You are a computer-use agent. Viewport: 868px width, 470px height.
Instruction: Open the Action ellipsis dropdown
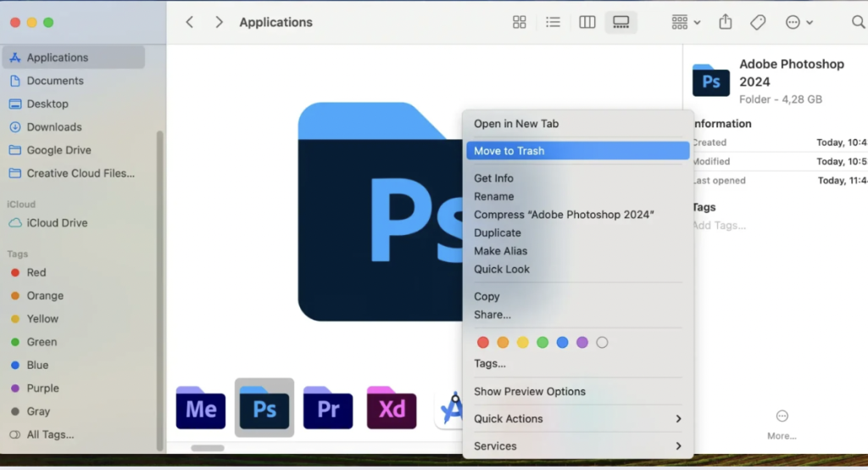pos(798,23)
